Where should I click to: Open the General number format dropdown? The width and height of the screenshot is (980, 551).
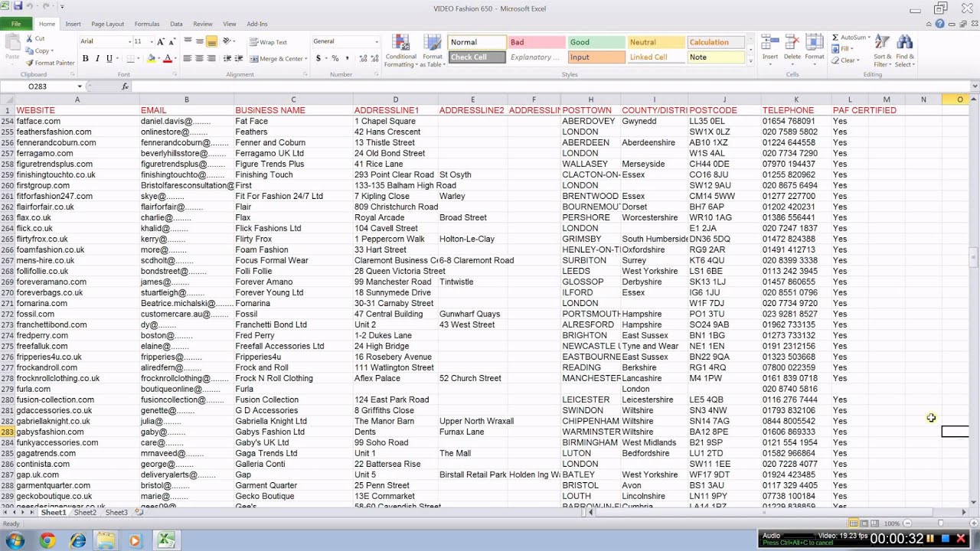coord(376,41)
